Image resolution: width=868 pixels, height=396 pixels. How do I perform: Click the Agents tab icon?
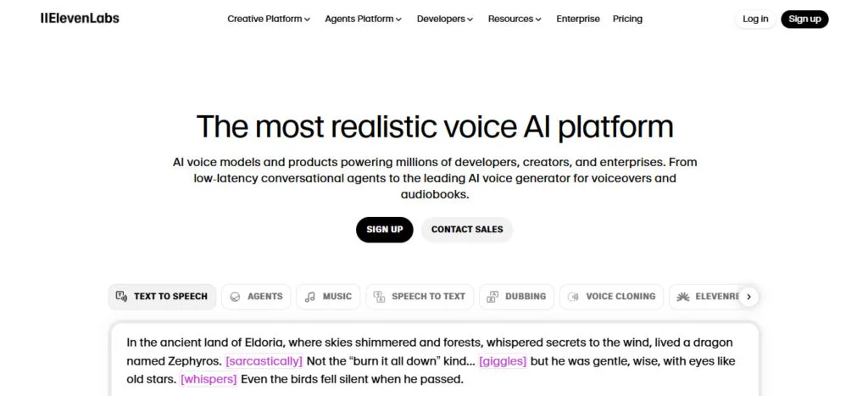point(235,297)
